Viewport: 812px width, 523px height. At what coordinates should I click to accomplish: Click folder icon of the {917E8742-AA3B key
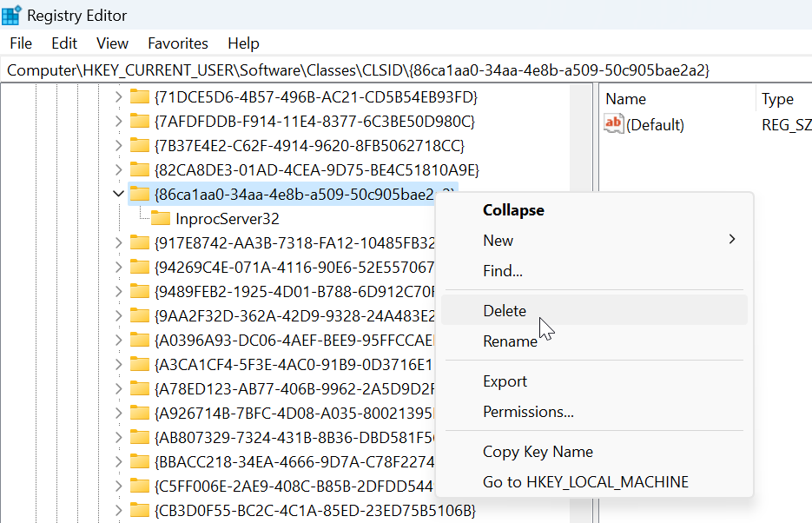tap(139, 242)
